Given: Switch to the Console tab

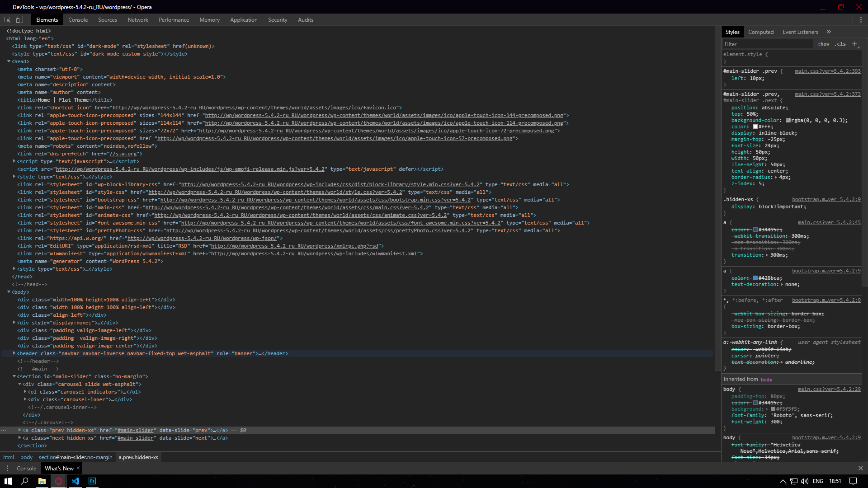Looking at the screenshot, I should [x=78, y=19].
